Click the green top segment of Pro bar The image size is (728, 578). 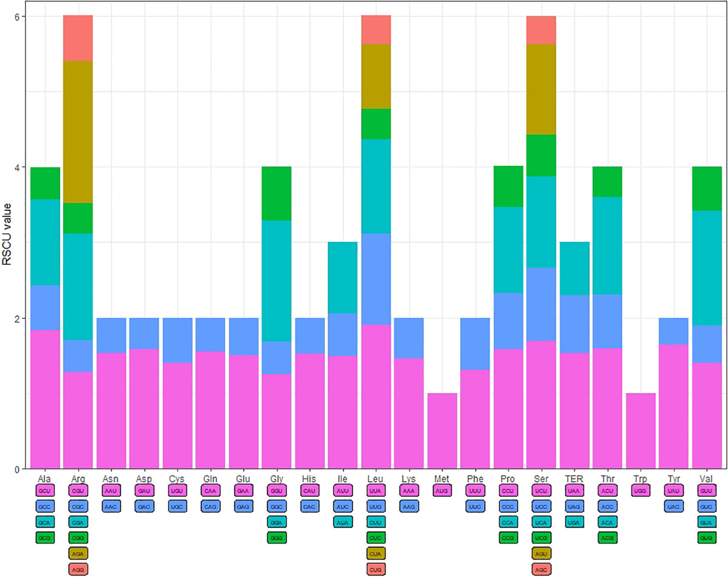click(508, 186)
